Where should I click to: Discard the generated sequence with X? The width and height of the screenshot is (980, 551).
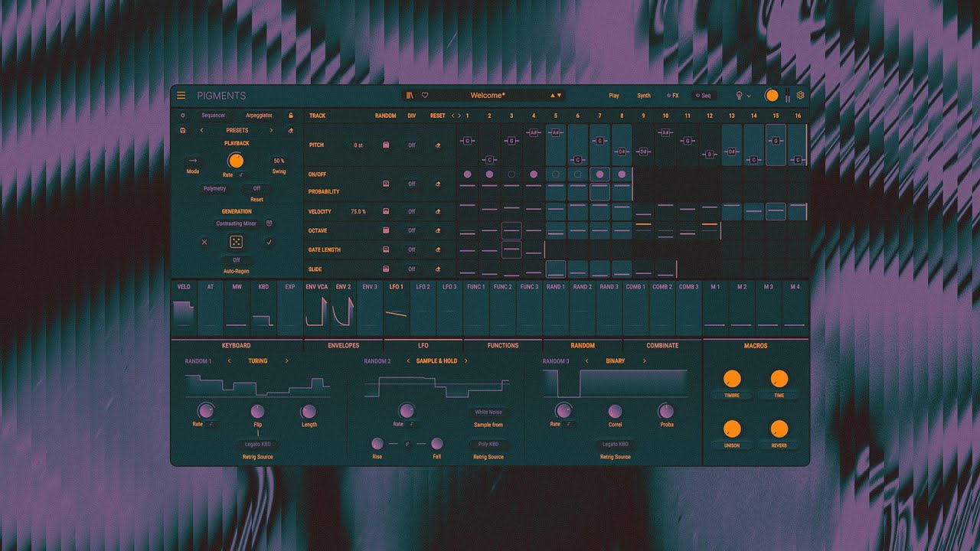[204, 242]
